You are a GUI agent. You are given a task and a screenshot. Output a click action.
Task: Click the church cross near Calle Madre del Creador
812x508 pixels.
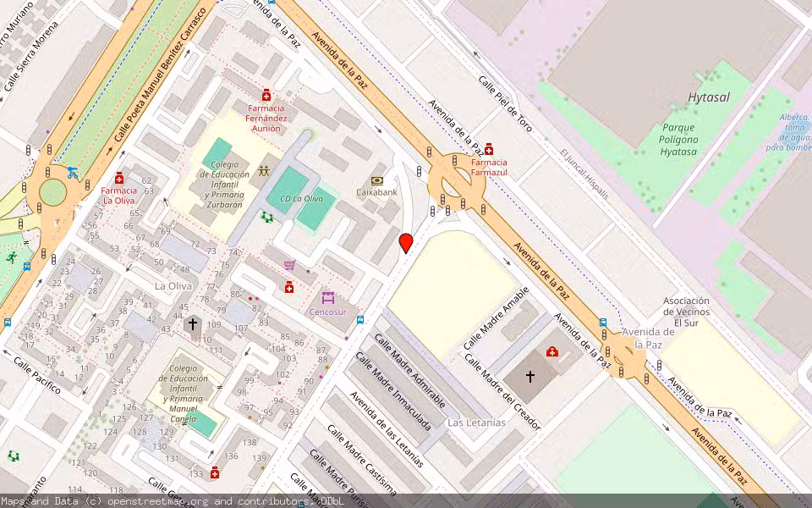(x=529, y=376)
